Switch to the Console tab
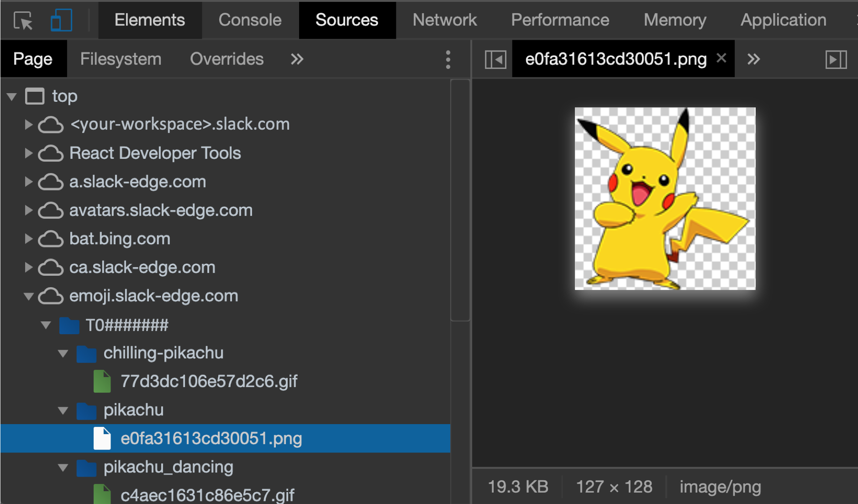858x504 pixels. (250, 20)
